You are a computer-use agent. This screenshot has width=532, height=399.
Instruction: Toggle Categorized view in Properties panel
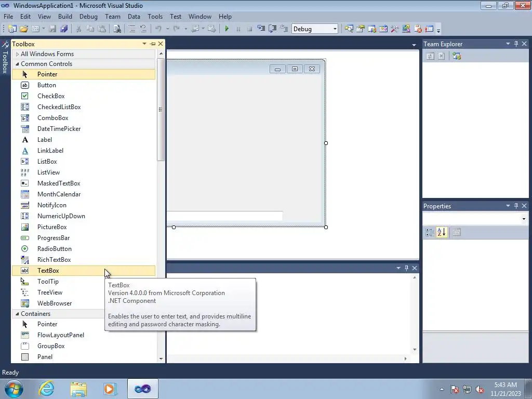point(430,232)
